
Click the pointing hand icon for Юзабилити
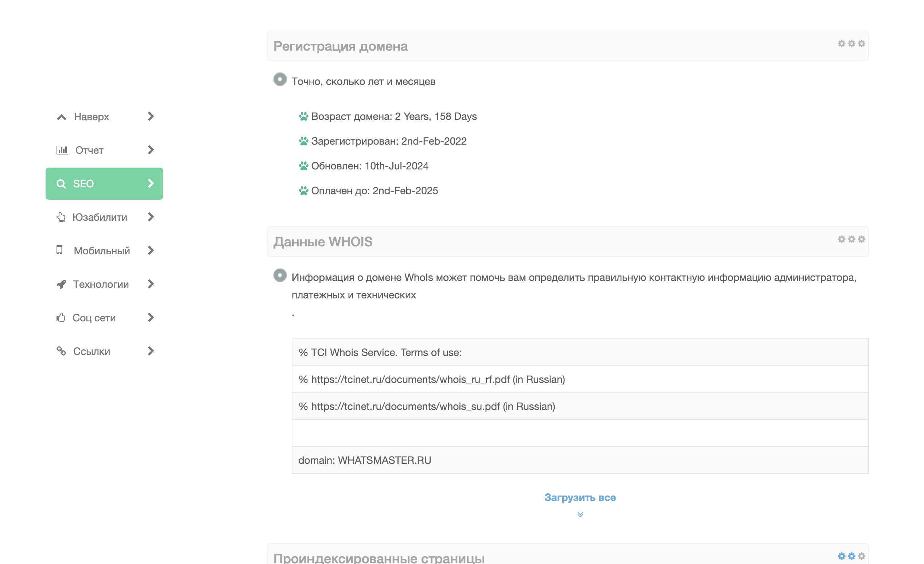click(61, 217)
